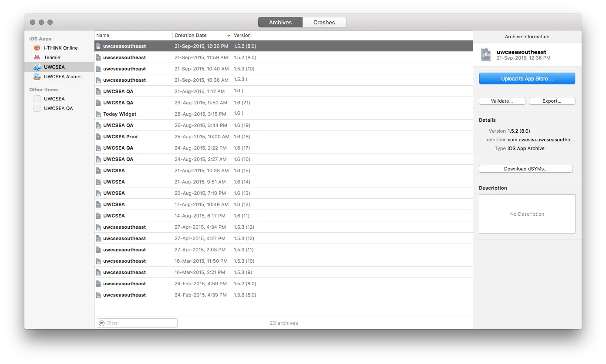Screen dimensions: 606x364
Task: Click version 1.6 (15) in the list
Action: (x=242, y=170)
